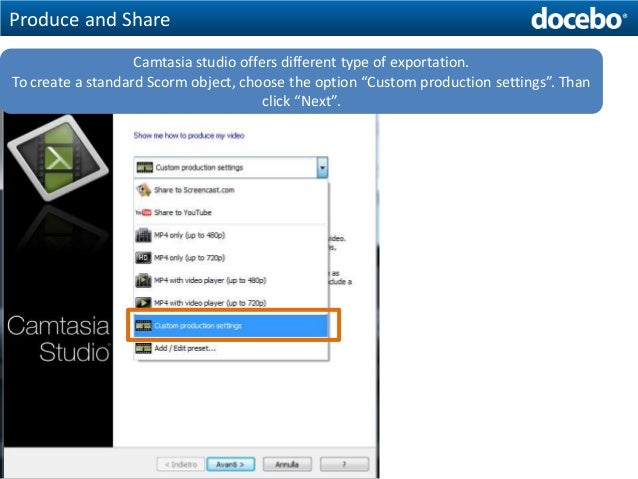This screenshot has width=638, height=479.
Task: Choose 'Add / Edit preset...' entry
Action: coord(231,348)
